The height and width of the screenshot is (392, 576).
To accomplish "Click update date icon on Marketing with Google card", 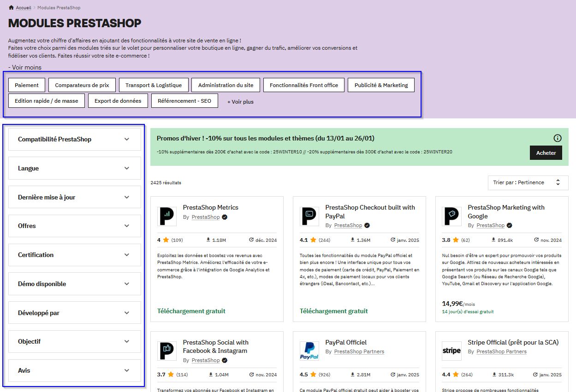I will click(536, 240).
